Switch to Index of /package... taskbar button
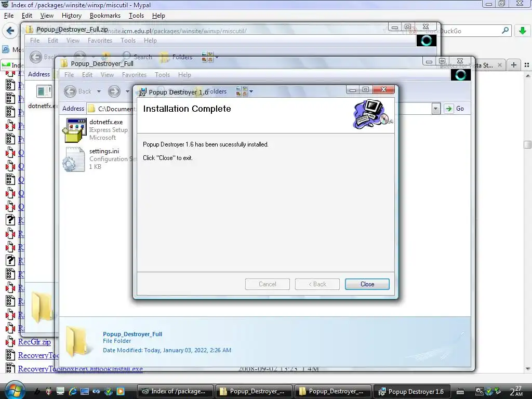The width and height of the screenshot is (532, 399). [175, 391]
